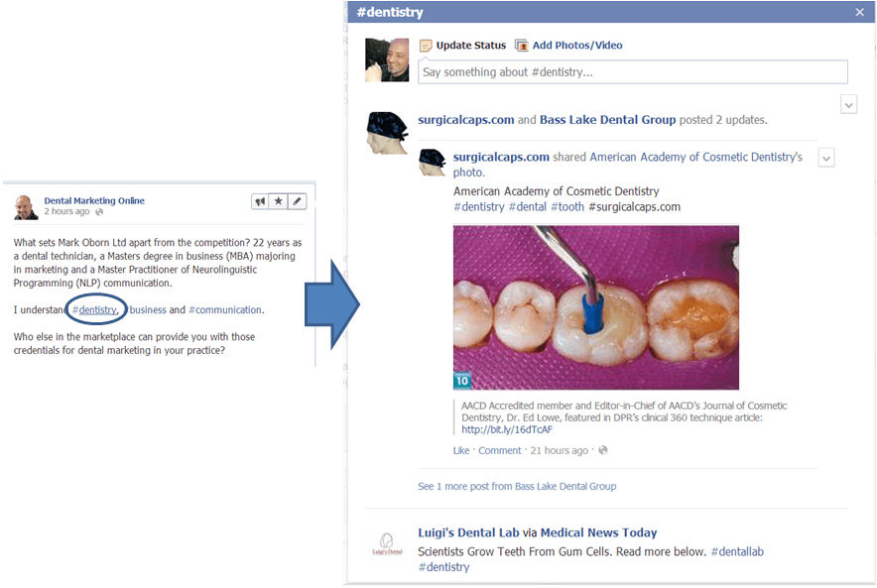Image resolution: width=877 pixels, height=588 pixels.
Task: Click the user profile photo beside Update Status
Action: (387, 59)
